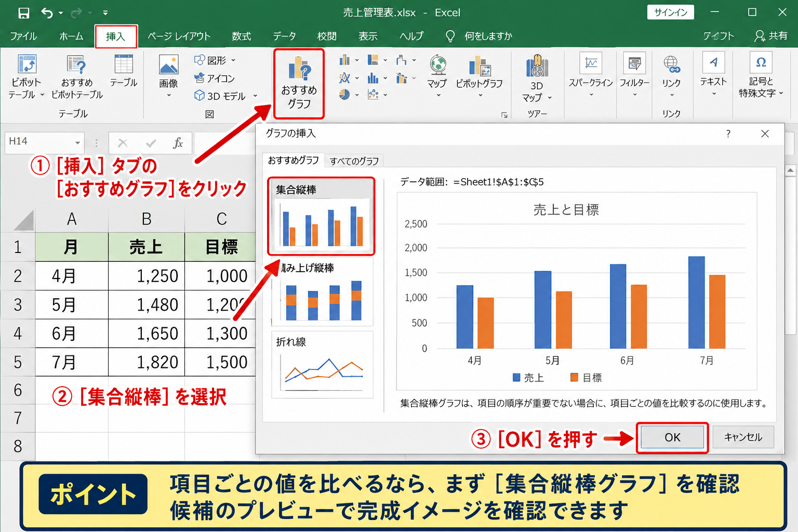Screen dimensions: 798x532
Task: Click the ピボットグラフ icon
Action: [x=480, y=66]
